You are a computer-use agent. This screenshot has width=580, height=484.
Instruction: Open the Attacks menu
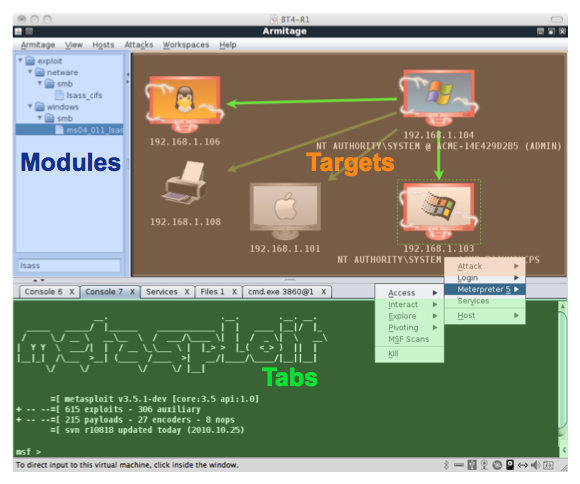pos(139,45)
